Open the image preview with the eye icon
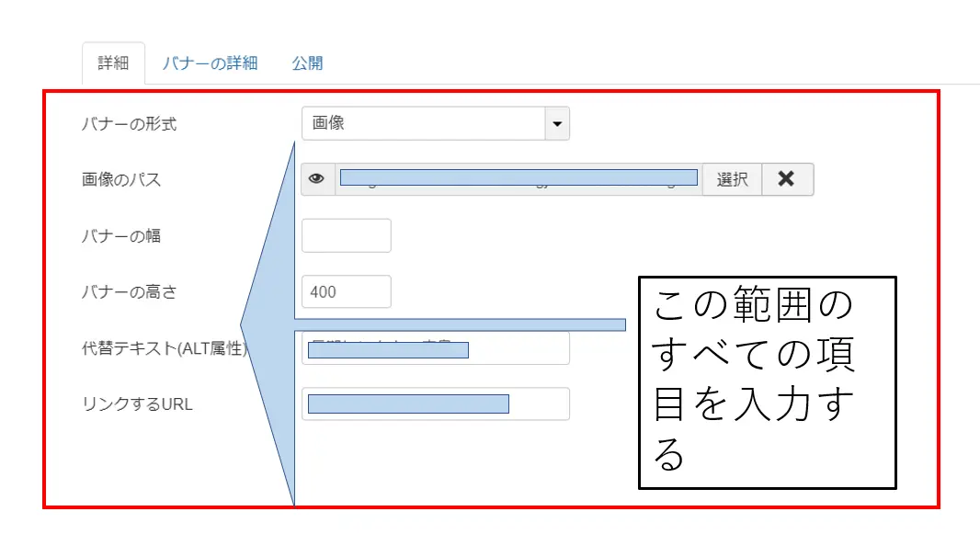Screen dimensions: 980x557 [x=317, y=178]
